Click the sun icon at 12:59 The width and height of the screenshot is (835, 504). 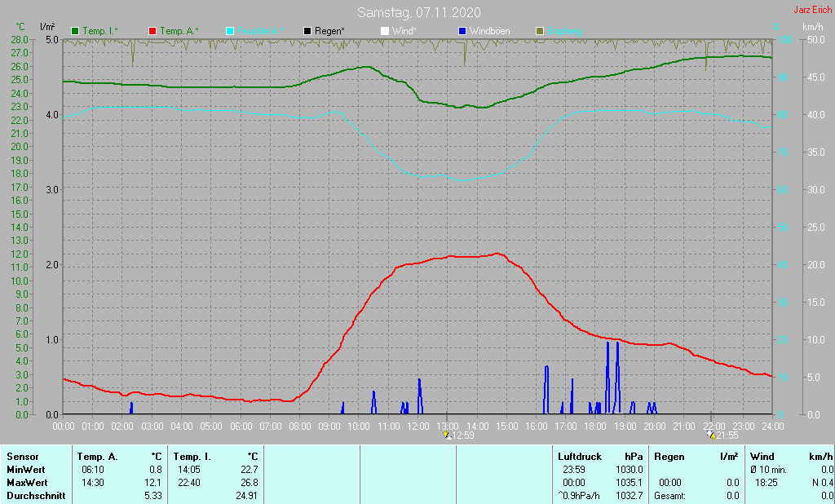pos(446,435)
